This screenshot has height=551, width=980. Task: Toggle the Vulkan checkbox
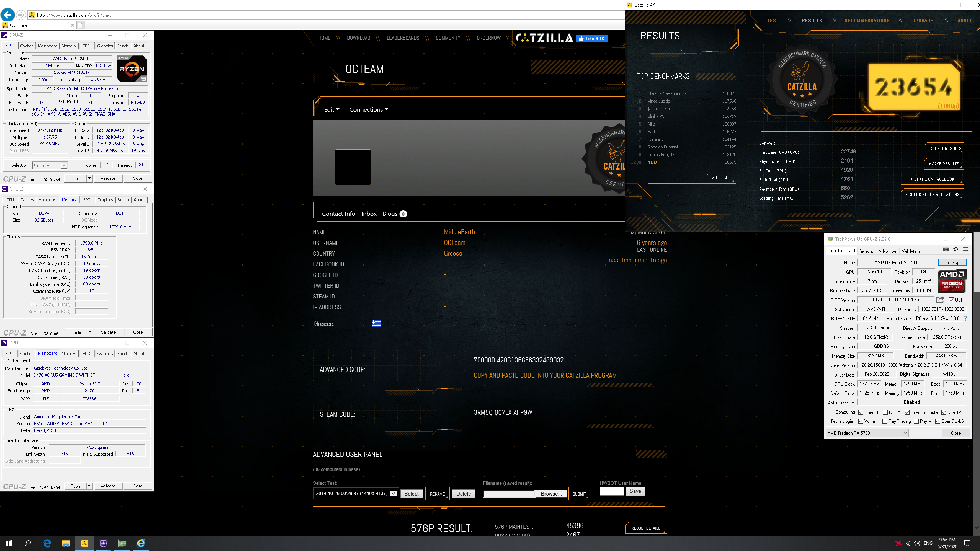(861, 421)
